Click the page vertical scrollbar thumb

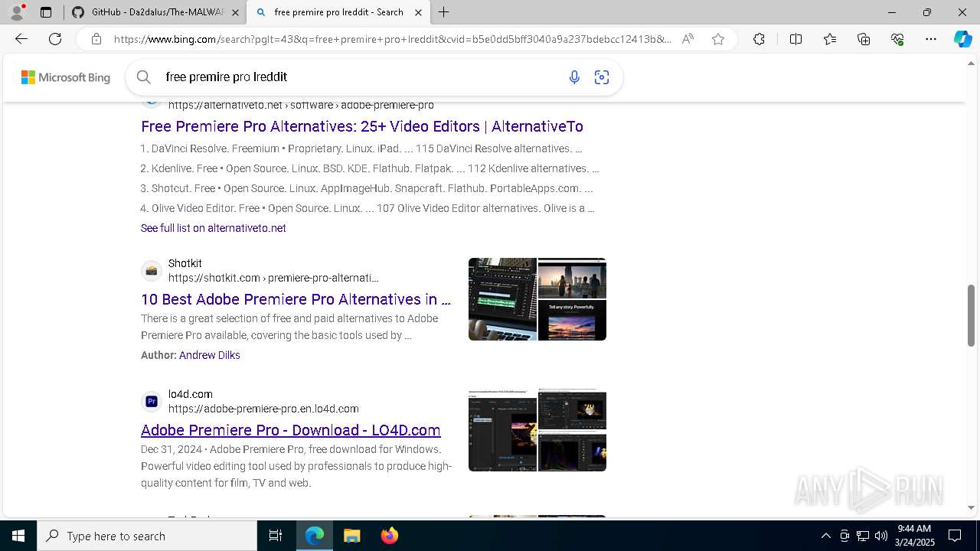click(x=972, y=315)
